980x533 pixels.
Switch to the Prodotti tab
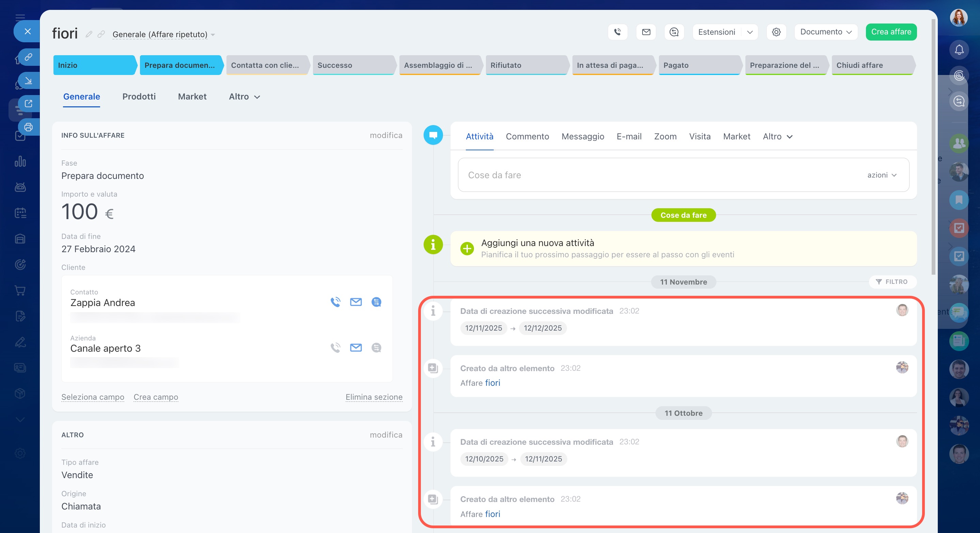[139, 97]
